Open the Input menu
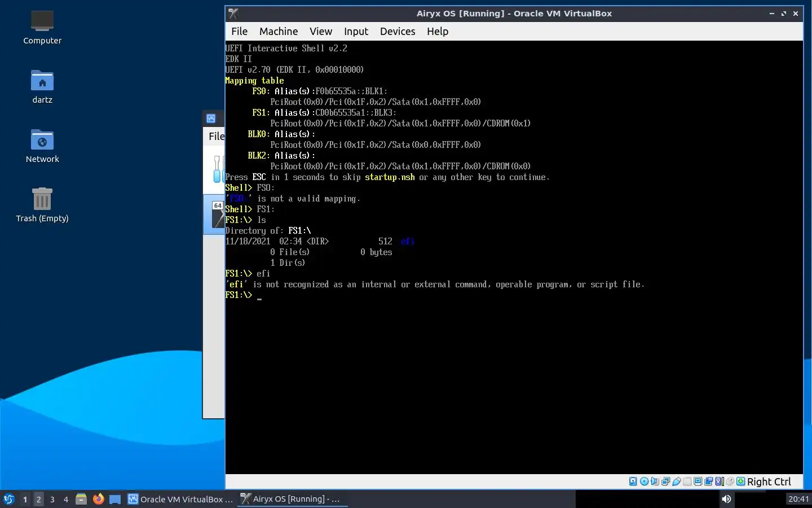Viewport: 812px width, 508px height. click(x=356, y=32)
